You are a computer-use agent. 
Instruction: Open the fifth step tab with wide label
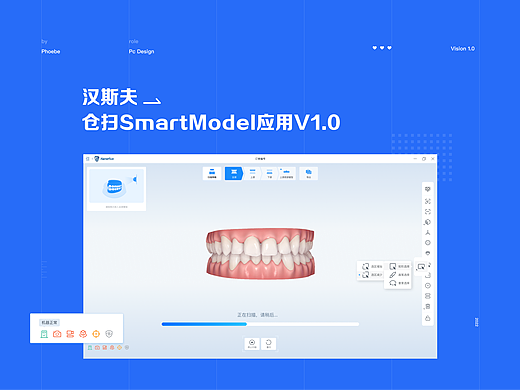click(287, 173)
